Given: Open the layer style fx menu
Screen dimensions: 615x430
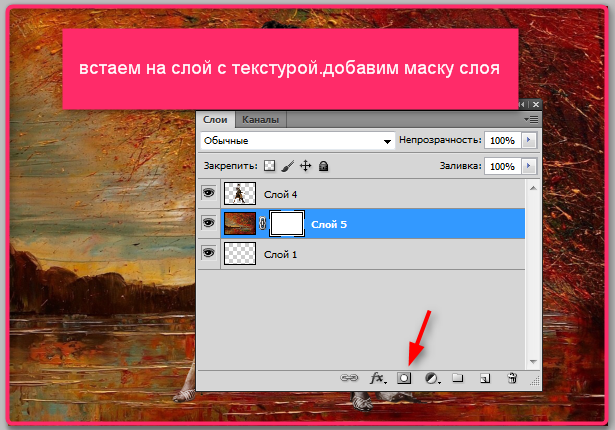Looking at the screenshot, I should coord(378,378).
